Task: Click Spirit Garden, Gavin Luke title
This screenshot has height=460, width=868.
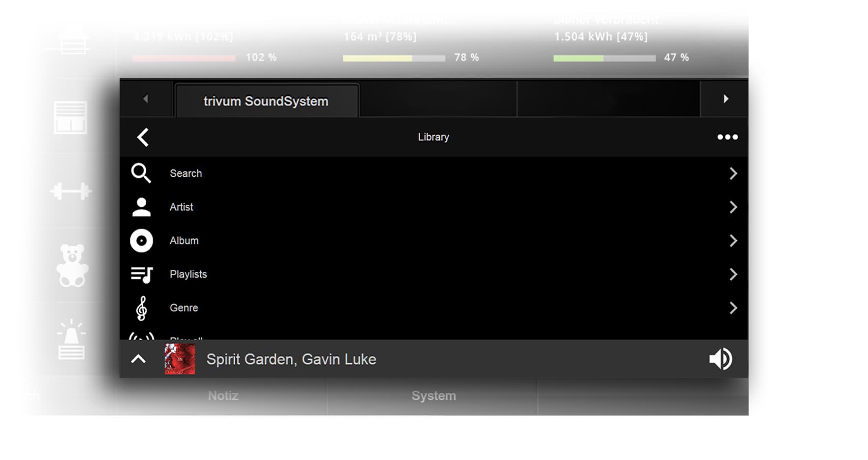Action: (291, 359)
